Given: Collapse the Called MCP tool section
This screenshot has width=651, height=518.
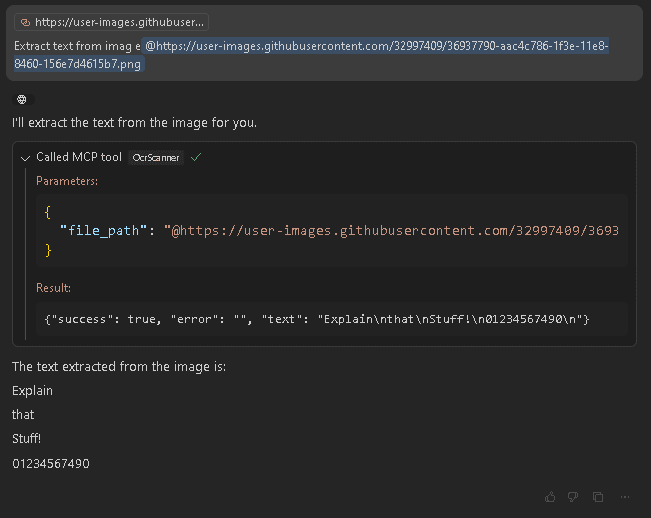Looking at the screenshot, I should [x=25, y=158].
